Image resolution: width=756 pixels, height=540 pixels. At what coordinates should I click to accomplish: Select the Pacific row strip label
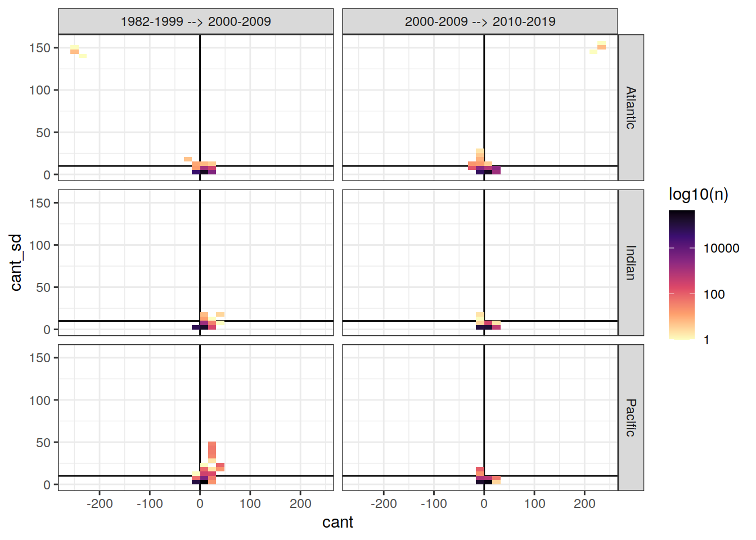631,417
